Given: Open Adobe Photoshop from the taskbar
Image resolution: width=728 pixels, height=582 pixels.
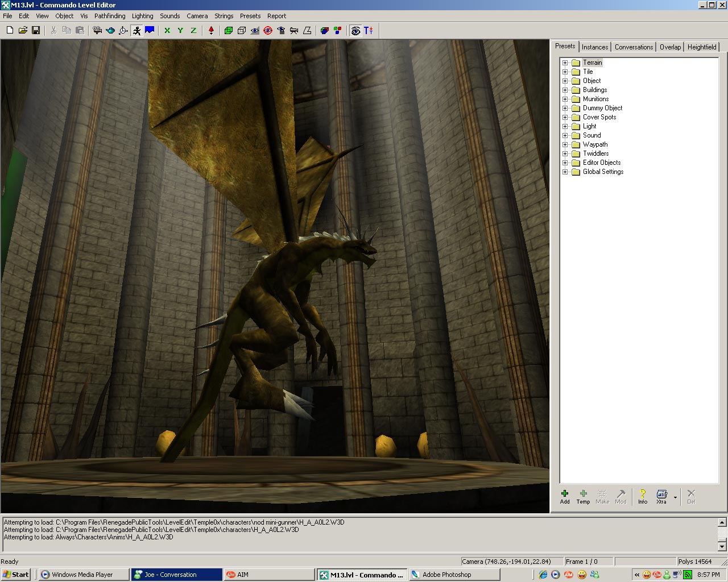Looking at the screenshot, I should (446, 575).
